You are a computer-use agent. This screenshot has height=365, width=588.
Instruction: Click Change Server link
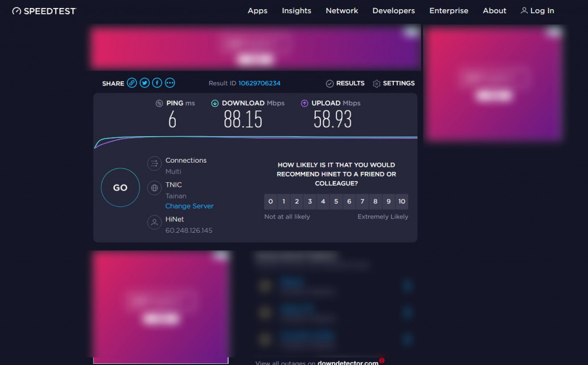point(189,206)
